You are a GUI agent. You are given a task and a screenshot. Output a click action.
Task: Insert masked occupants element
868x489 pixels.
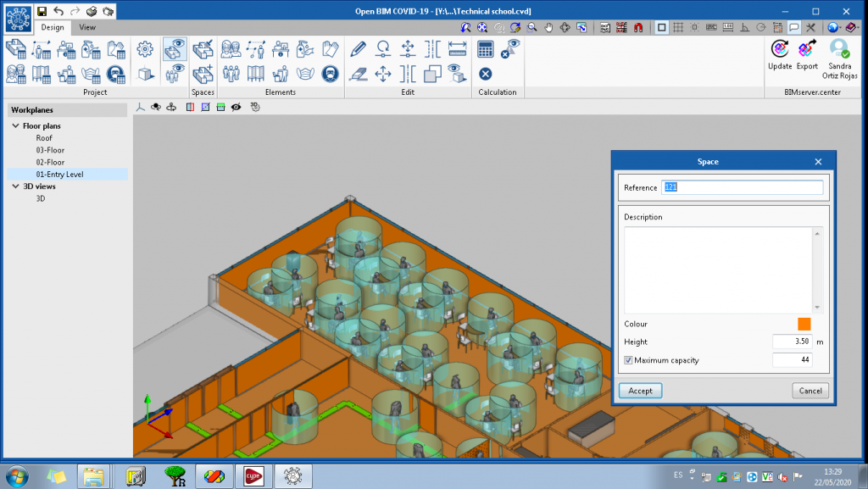point(231,49)
